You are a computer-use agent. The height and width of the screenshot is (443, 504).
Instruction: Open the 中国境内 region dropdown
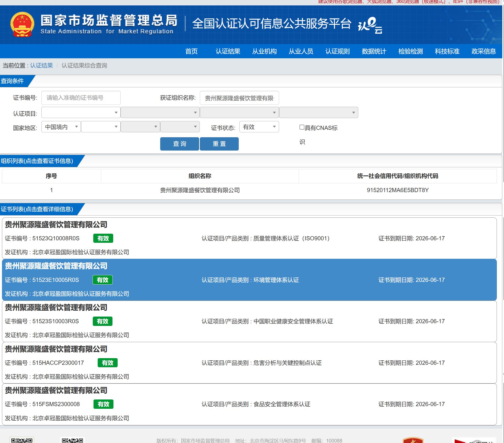[61, 127]
